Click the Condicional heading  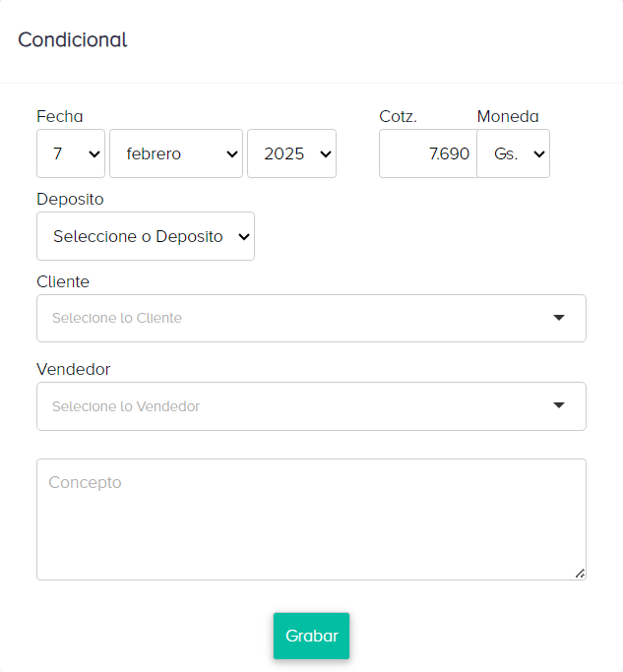point(73,40)
